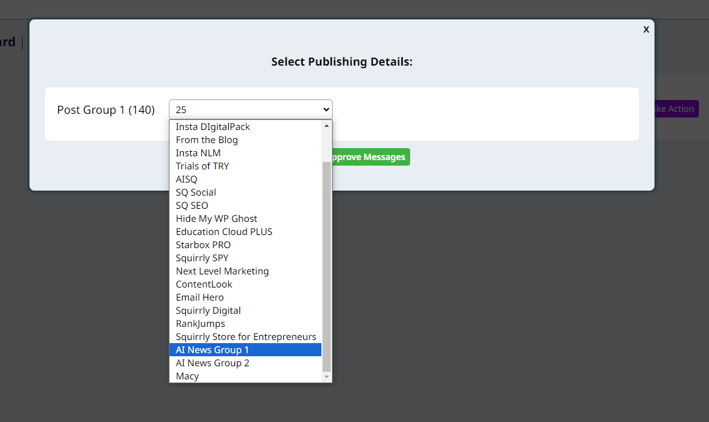Screen dimensions: 709x422
Task: Open the Post Group 1 dropdown
Action: [250, 110]
